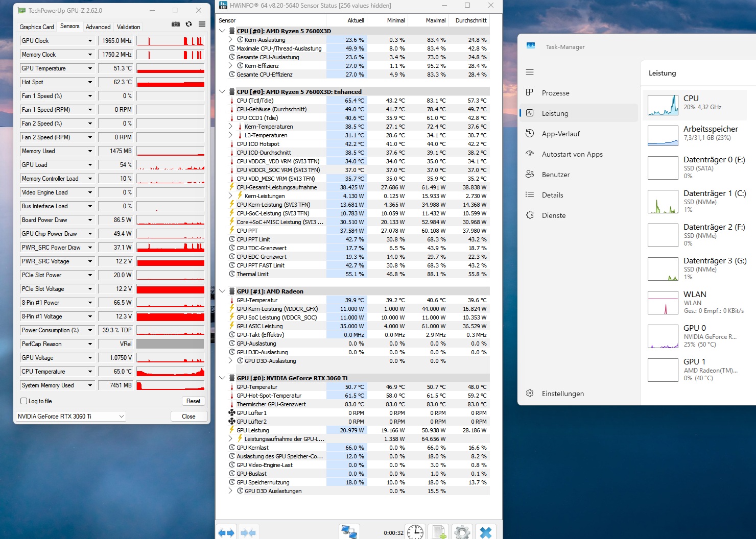Image resolution: width=756 pixels, height=539 pixels.
Task: Click HWiNFO network remote monitoring icon
Action: (x=349, y=532)
